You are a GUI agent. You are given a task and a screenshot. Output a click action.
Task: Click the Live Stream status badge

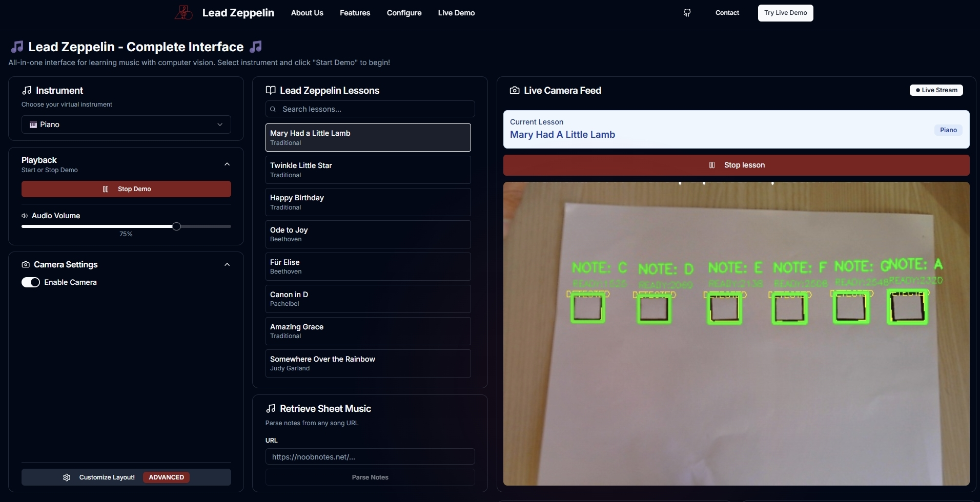(936, 90)
